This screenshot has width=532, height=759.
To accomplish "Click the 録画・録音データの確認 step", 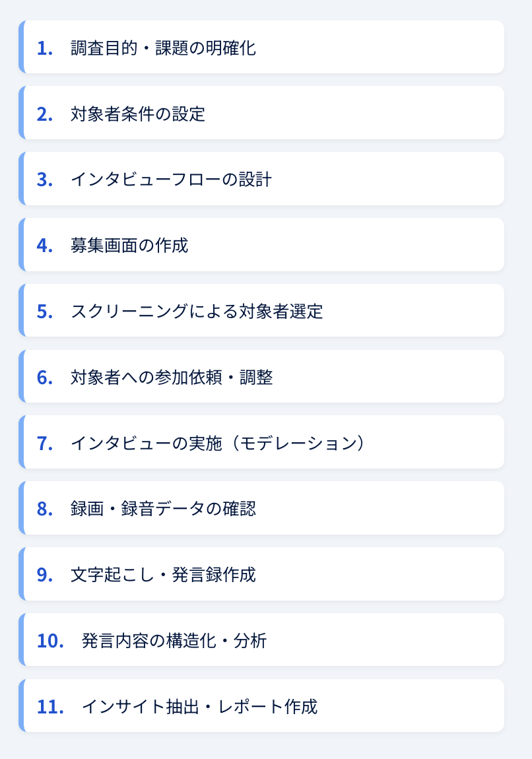I will 261,508.
